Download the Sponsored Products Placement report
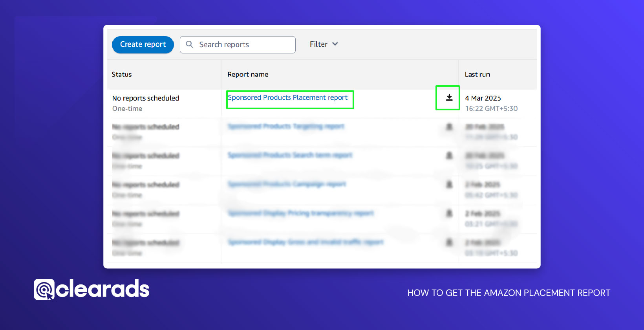Image resolution: width=644 pixels, height=330 pixels. [449, 97]
